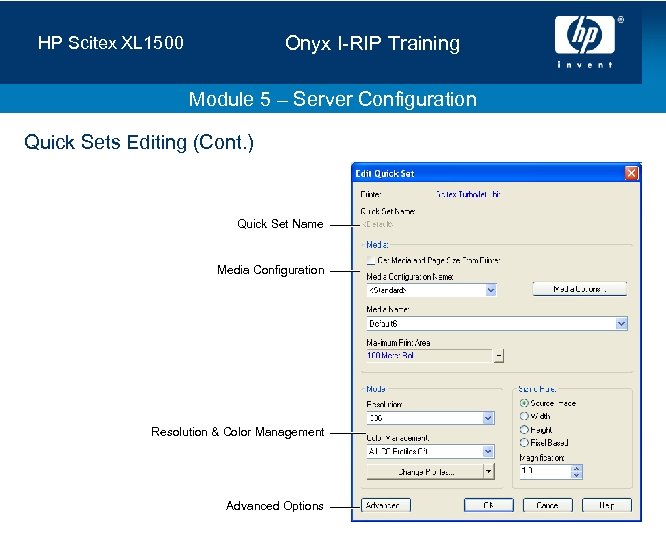
Task: Open the Resolution dropdown
Action: (488, 418)
